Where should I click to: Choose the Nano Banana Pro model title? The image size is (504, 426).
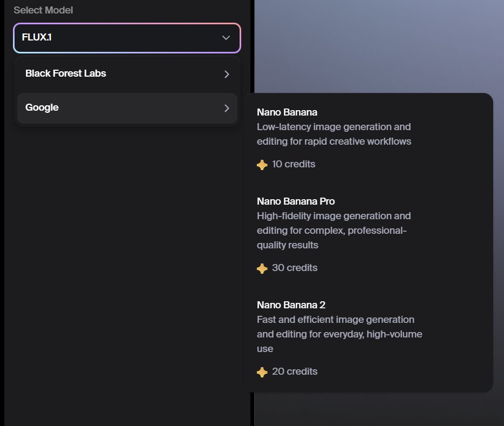[x=296, y=201]
